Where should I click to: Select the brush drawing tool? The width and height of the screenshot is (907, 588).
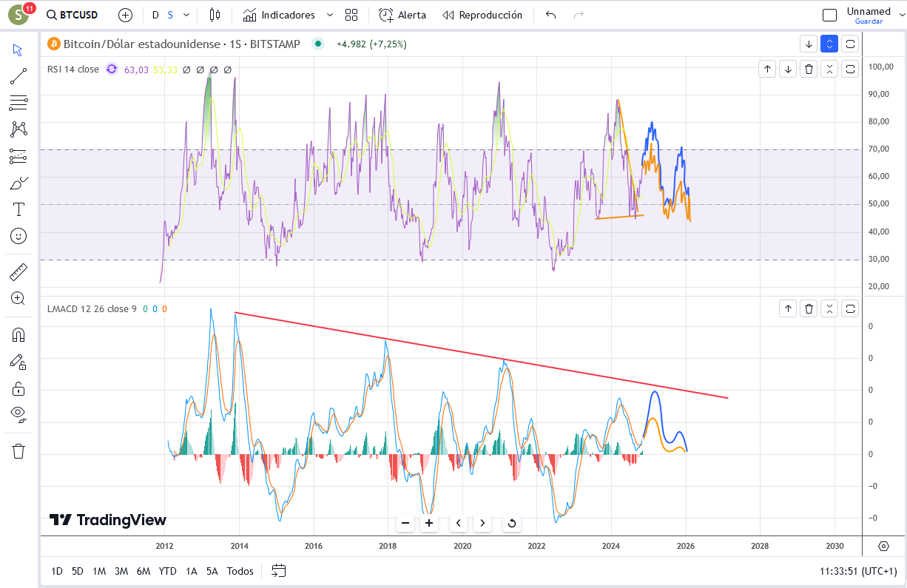click(18, 183)
